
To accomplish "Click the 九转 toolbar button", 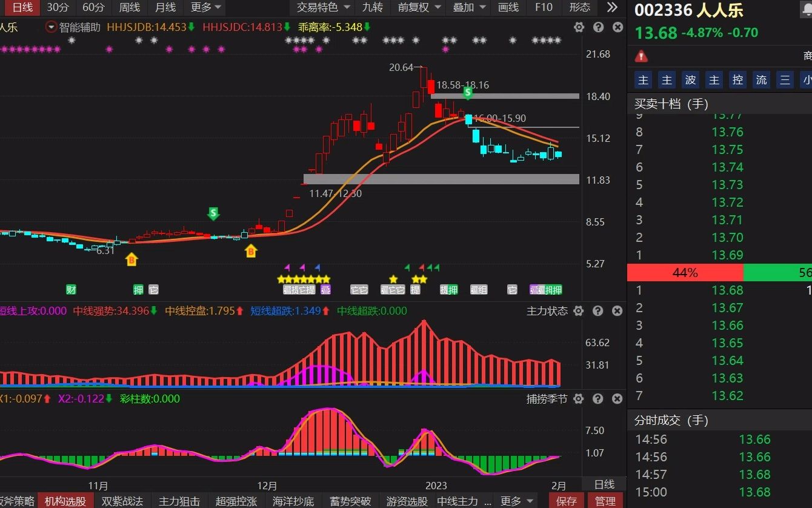I will [372, 7].
